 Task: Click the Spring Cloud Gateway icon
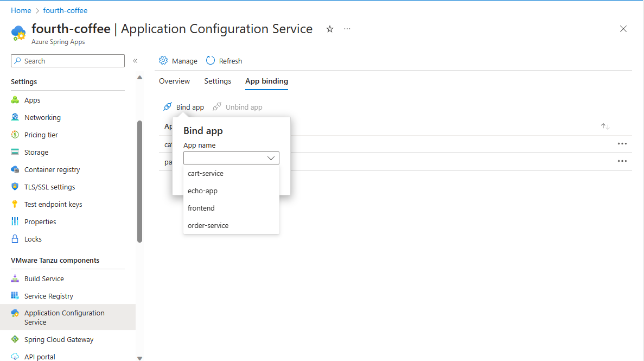pos(15,339)
